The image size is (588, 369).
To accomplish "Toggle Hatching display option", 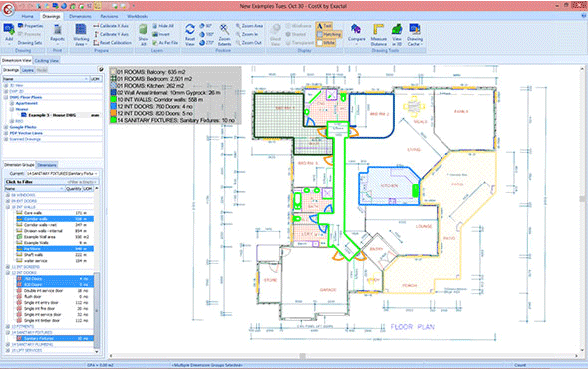I will tap(329, 34).
